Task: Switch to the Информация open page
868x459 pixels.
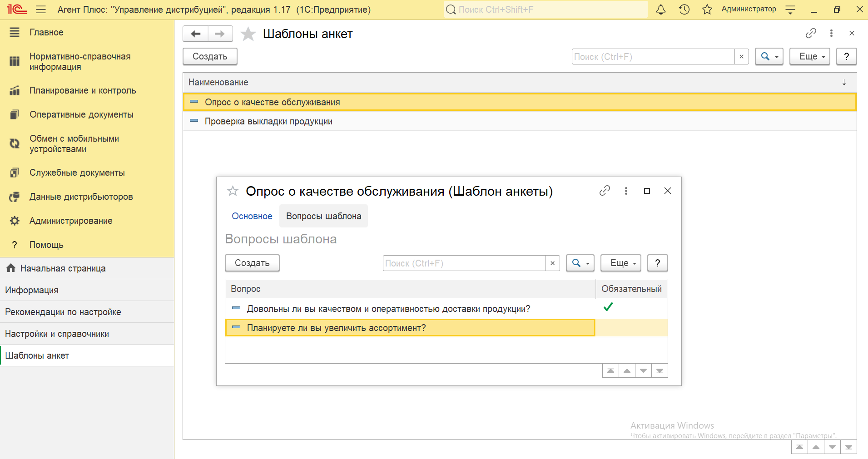Action: click(x=87, y=290)
